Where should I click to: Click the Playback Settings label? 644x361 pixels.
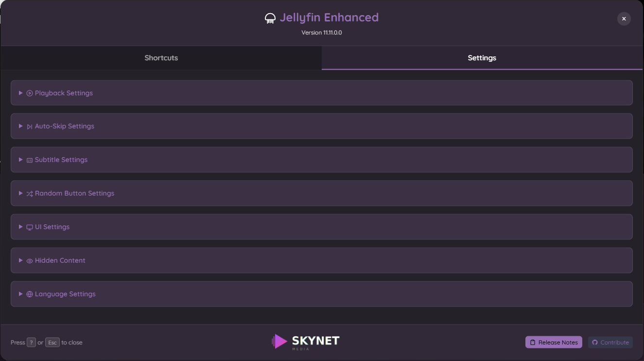[64, 93]
